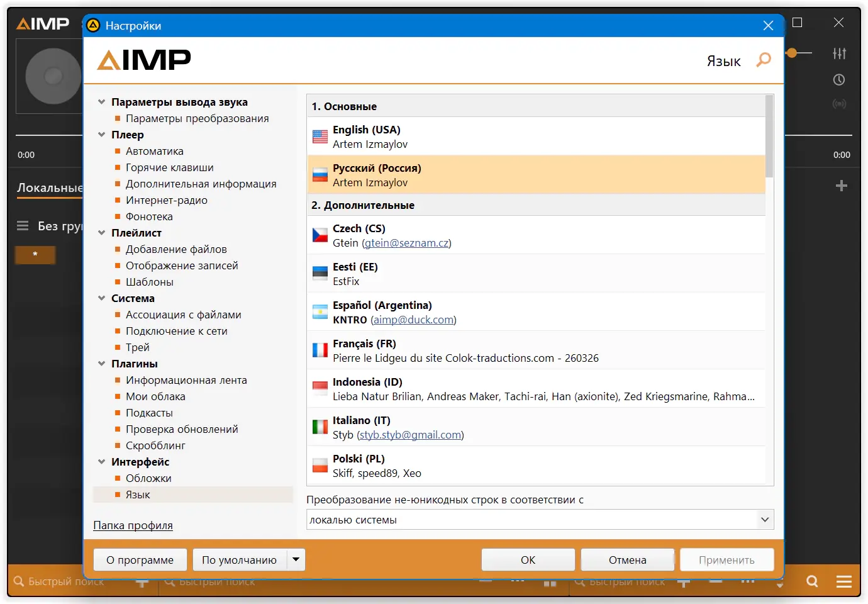Click the bottom-right search magnifier icon
The image size is (868, 604).
coord(813,581)
